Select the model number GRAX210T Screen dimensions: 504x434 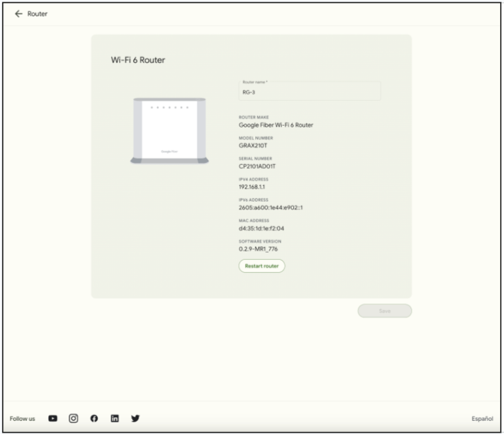click(253, 145)
